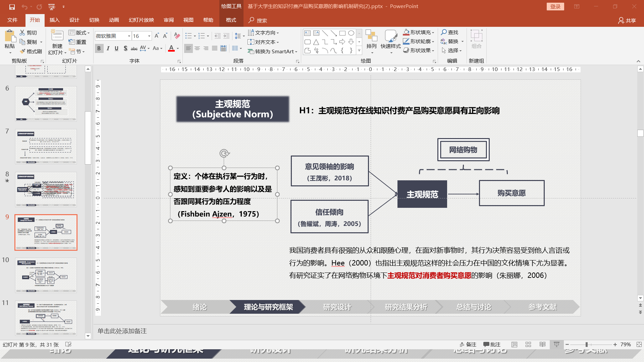The image size is (644, 362).
Task: Click the Format Painter brush icon
Action: tap(23, 51)
